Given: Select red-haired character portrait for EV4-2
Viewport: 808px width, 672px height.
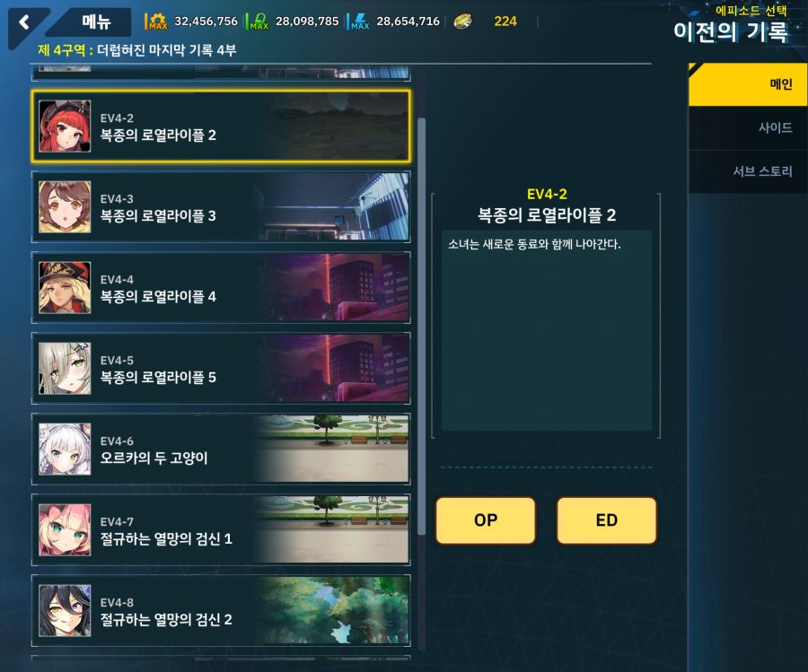Looking at the screenshot, I should click(65, 127).
